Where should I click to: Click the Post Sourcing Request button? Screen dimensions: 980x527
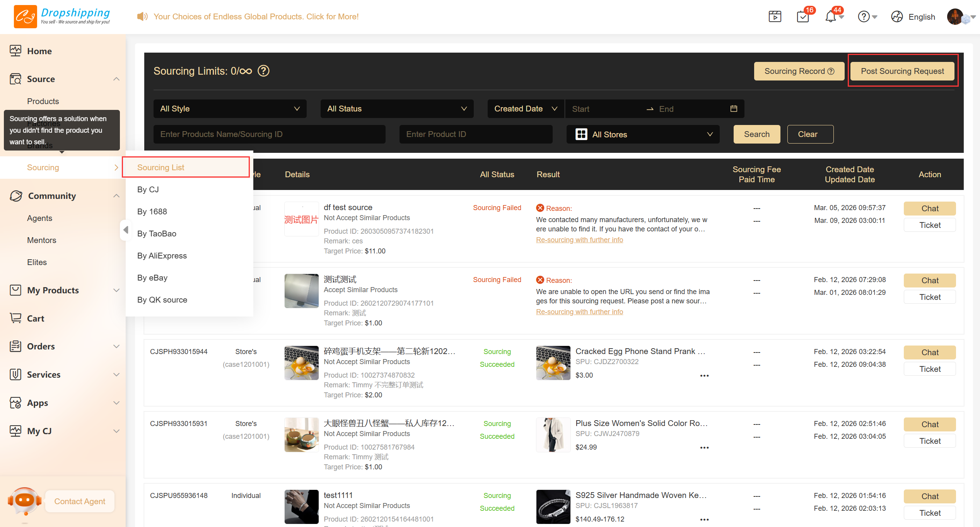pos(902,71)
